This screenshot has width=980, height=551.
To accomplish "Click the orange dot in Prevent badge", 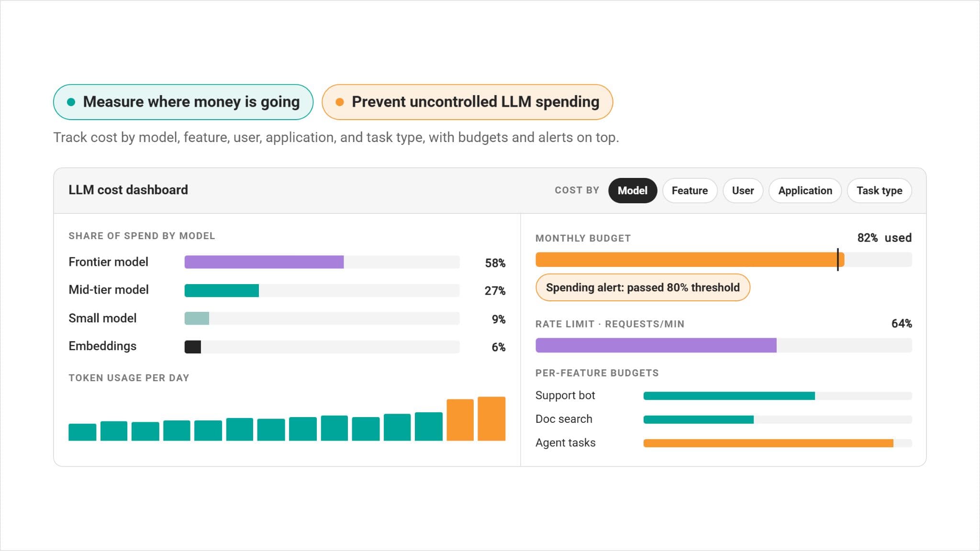I will coord(340,102).
